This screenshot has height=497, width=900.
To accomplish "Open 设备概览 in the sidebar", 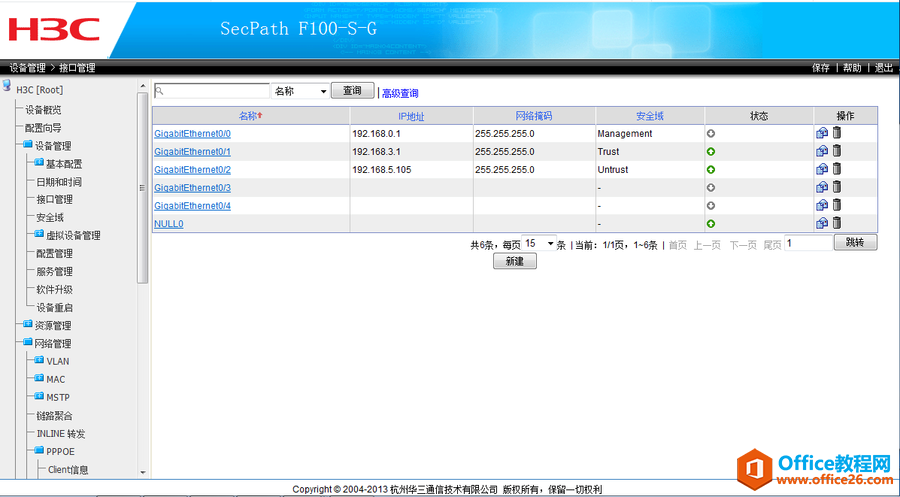I will (43, 110).
